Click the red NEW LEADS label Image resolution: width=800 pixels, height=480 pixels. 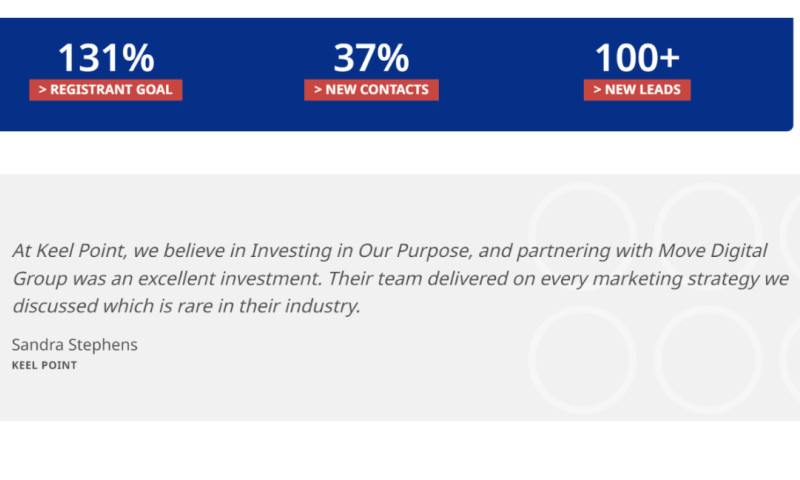(637, 90)
